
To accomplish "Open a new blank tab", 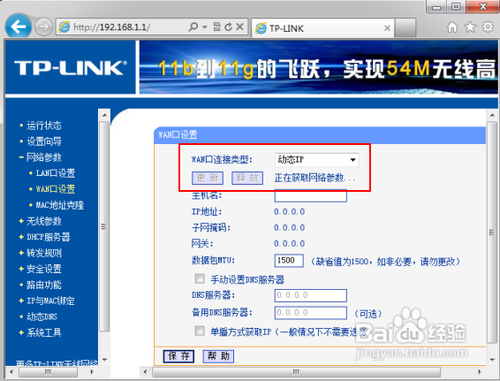I will click(405, 28).
